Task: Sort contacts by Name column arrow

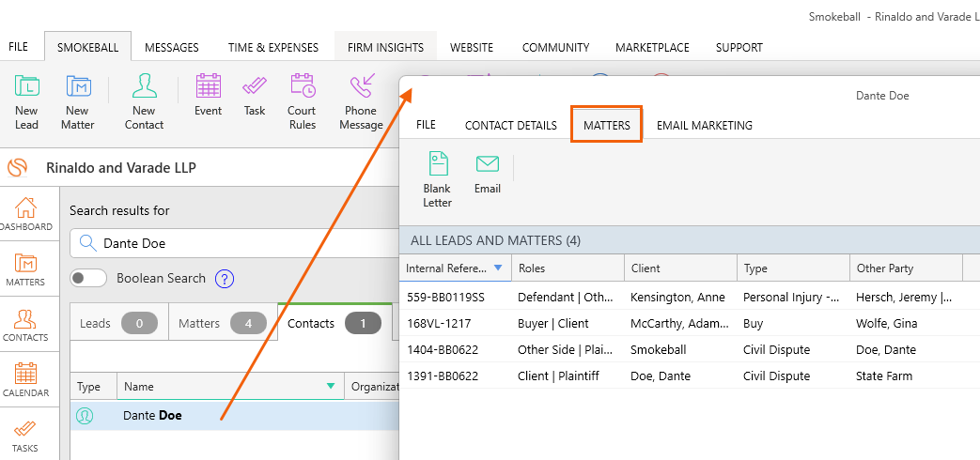Action: (x=331, y=387)
